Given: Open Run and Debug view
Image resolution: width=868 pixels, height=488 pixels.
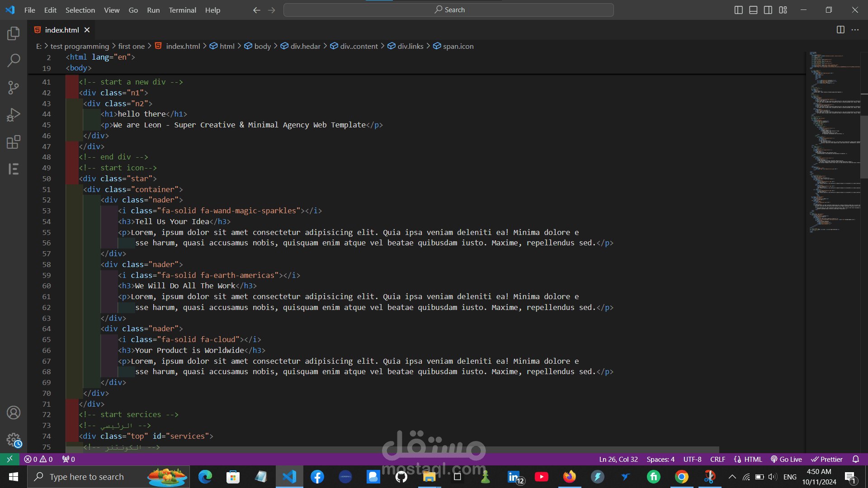Looking at the screenshot, I should (x=14, y=115).
